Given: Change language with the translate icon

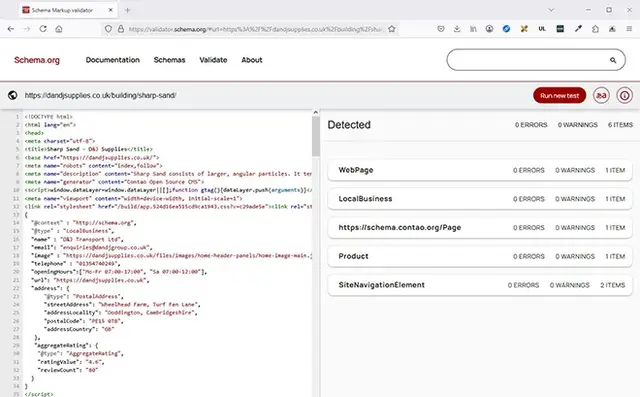Looking at the screenshot, I should click(x=601, y=95).
